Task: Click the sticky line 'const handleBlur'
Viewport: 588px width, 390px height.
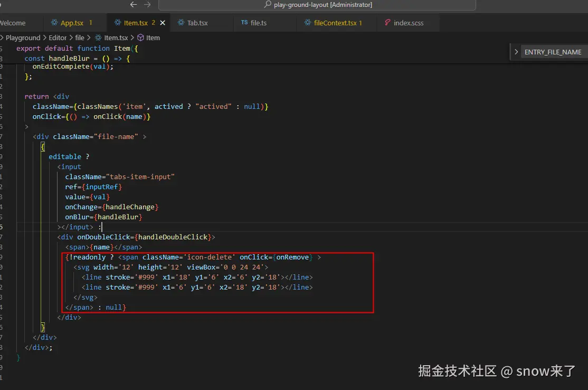Action: [x=77, y=59]
